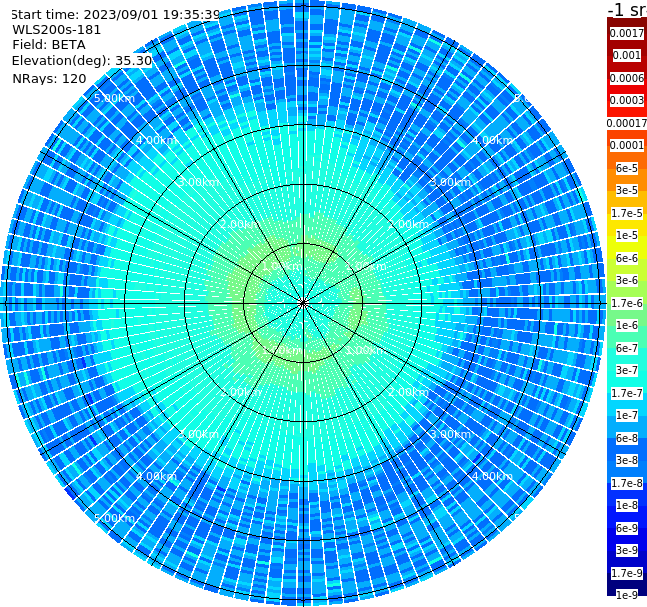
Task: Click the 1e-5 colorbar label
Action: (627, 235)
